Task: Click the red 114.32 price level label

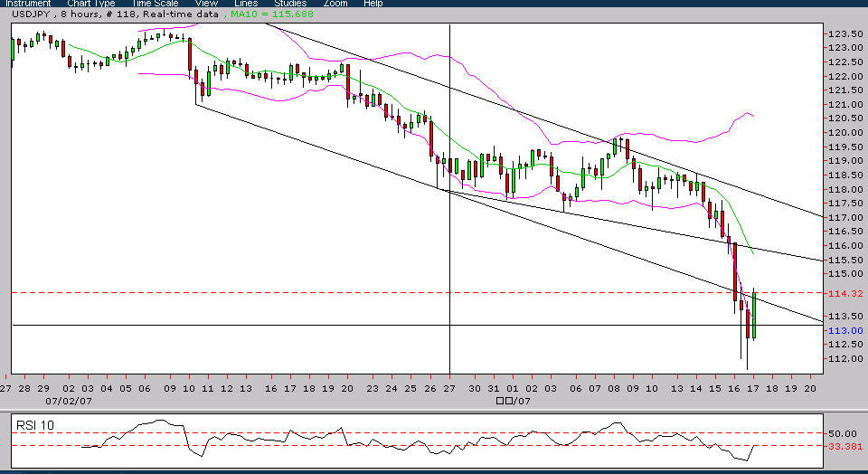Action: (844, 293)
